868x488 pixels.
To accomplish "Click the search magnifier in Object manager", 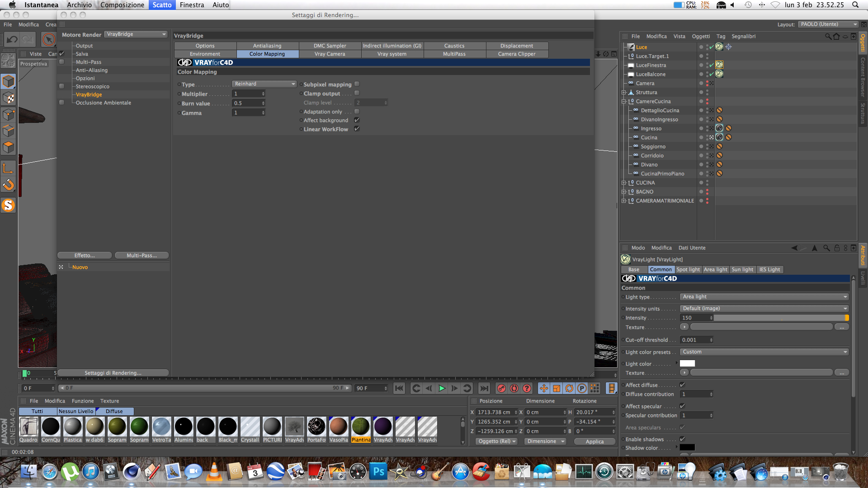I will [828, 36].
